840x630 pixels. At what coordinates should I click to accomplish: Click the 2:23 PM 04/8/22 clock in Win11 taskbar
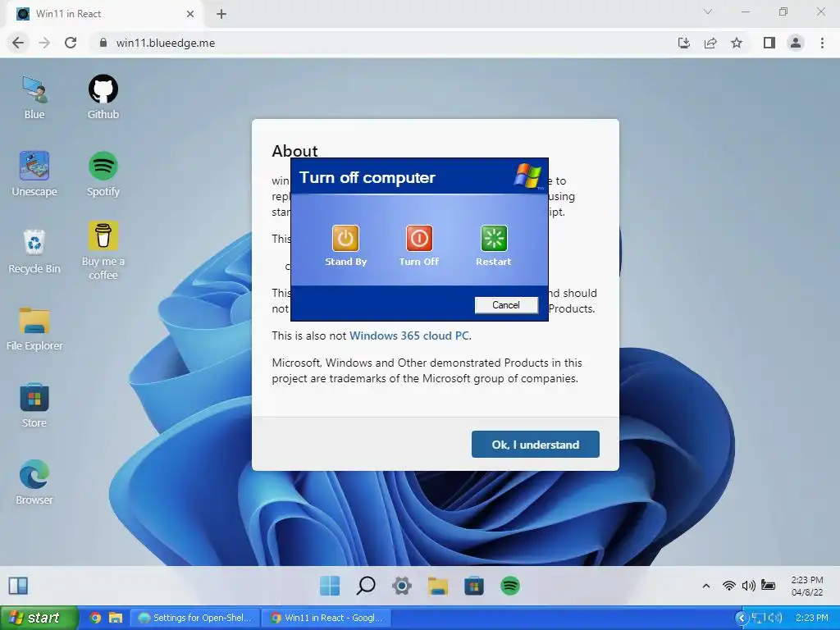click(807, 586)
